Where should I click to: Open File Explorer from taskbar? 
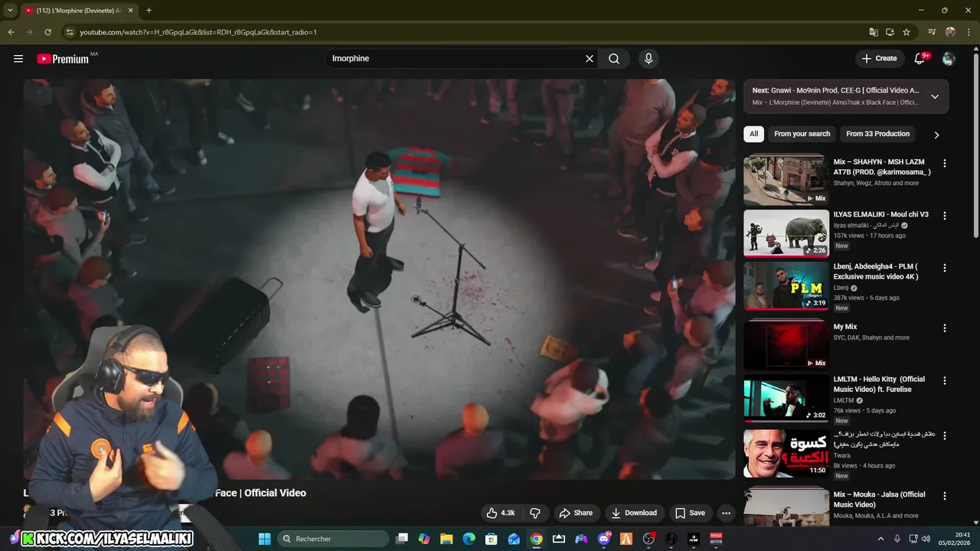click(446, 539)
